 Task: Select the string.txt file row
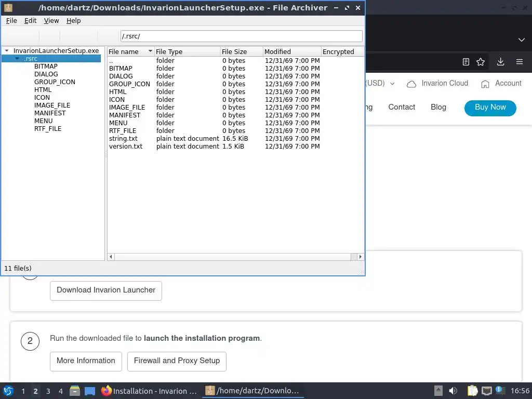pyautogui.click(x=235, y=138)
